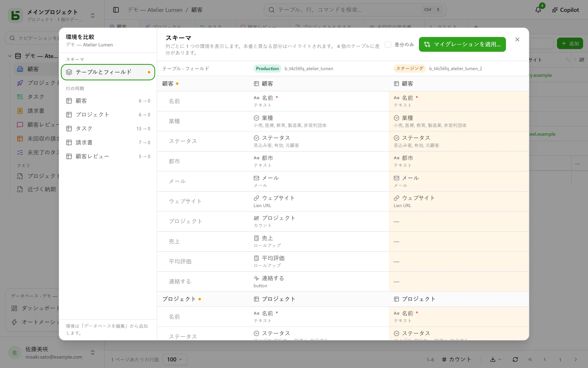Select テーブルとフィールド in schema section
Viewport: 588px width, 368px height.
tap(108, 72)
